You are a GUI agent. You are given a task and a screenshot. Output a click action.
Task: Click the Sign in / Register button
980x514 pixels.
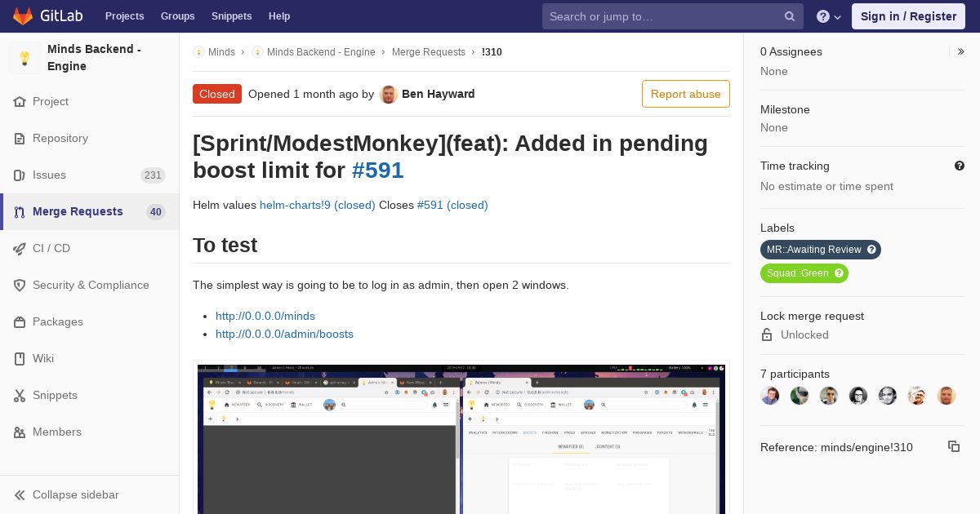pos(908,16)
